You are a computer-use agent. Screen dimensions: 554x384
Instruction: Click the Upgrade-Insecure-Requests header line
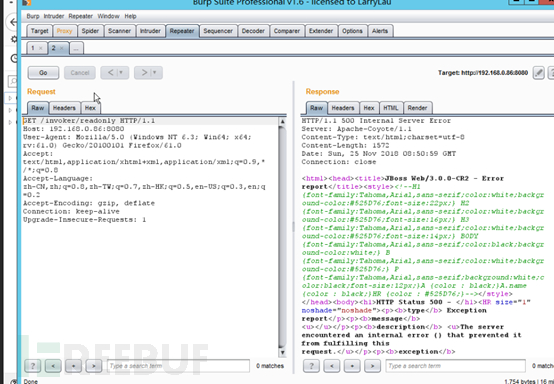pos(85,220)
